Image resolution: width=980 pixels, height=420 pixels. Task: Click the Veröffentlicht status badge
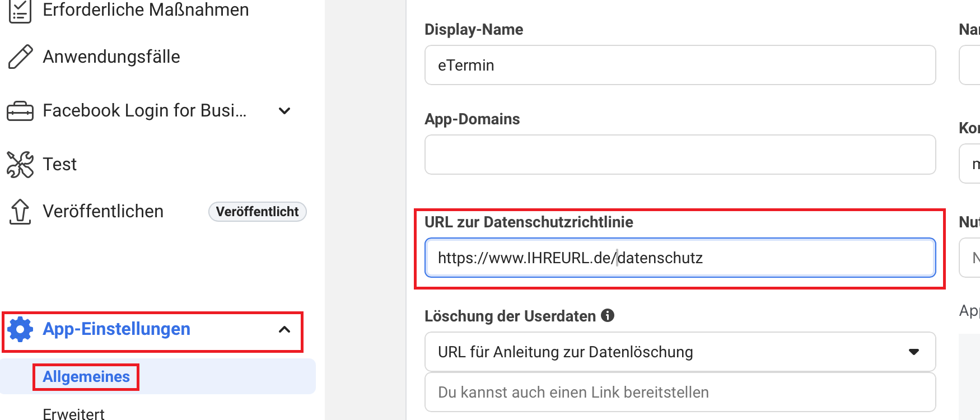click(257, 212)
